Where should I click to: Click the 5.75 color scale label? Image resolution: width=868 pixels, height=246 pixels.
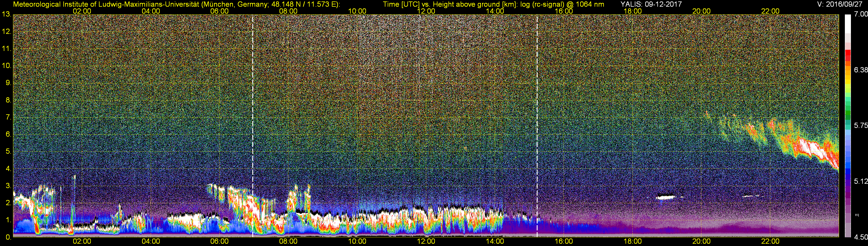[861, 125]
